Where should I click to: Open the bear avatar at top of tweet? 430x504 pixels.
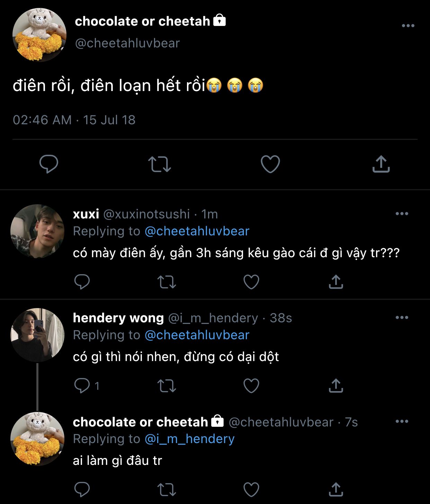coord(39,35)
